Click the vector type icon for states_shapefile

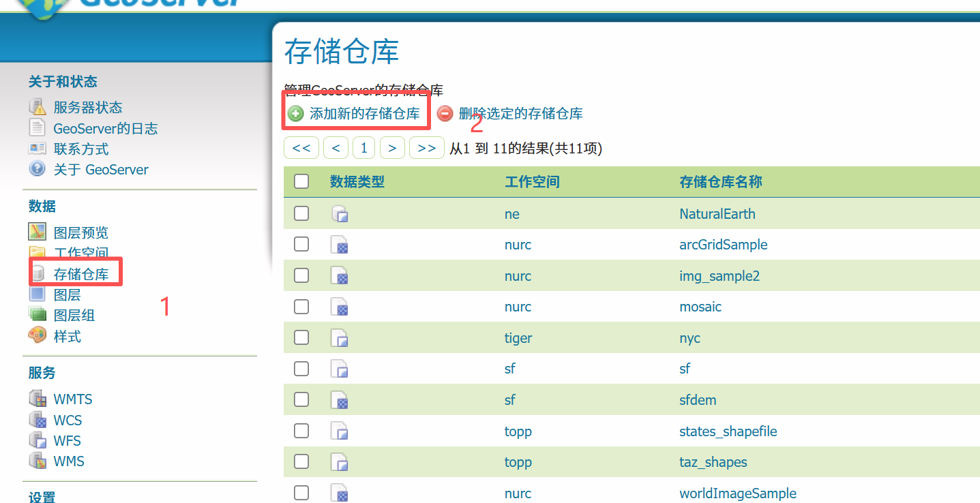click(x=340, y=431)
